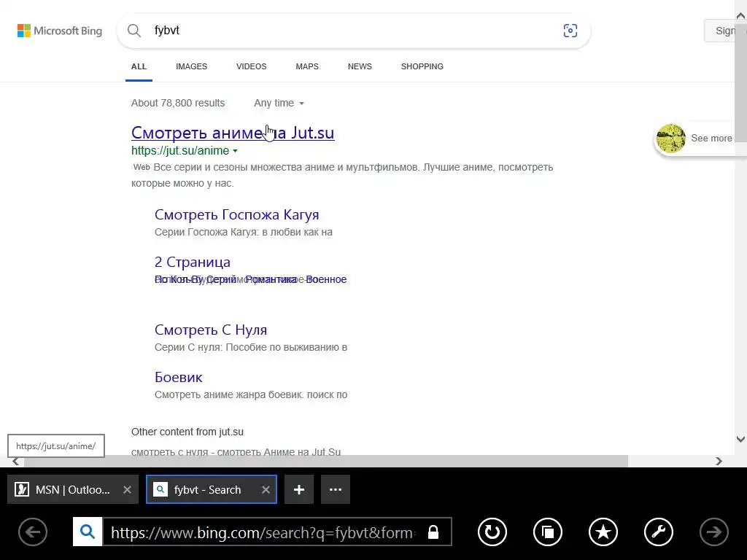Switch to the VIDEOS tab
Image resolution: width=747 pixels, height=560 pixels.
coord(252,66)
